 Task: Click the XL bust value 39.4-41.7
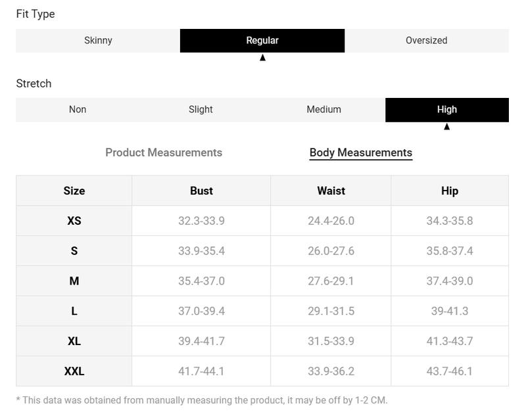coord(201,341)
